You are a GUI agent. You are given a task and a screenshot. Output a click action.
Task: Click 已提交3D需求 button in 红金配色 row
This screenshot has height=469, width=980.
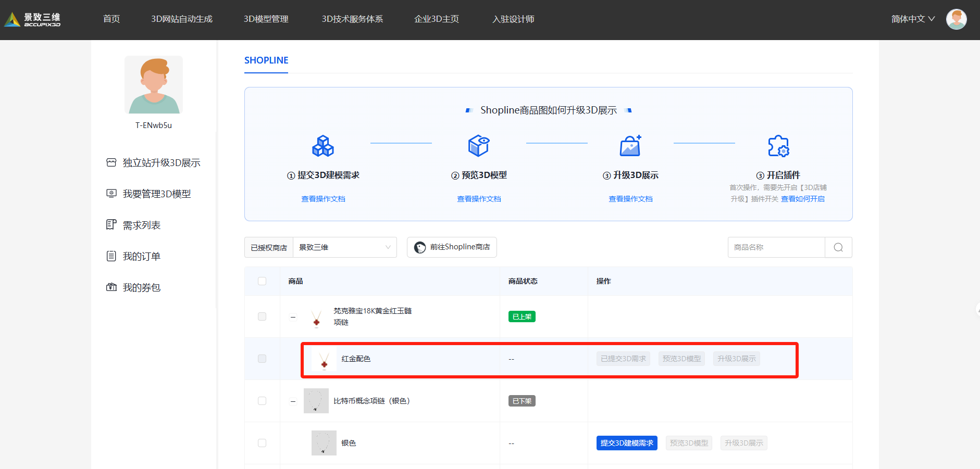623,359
